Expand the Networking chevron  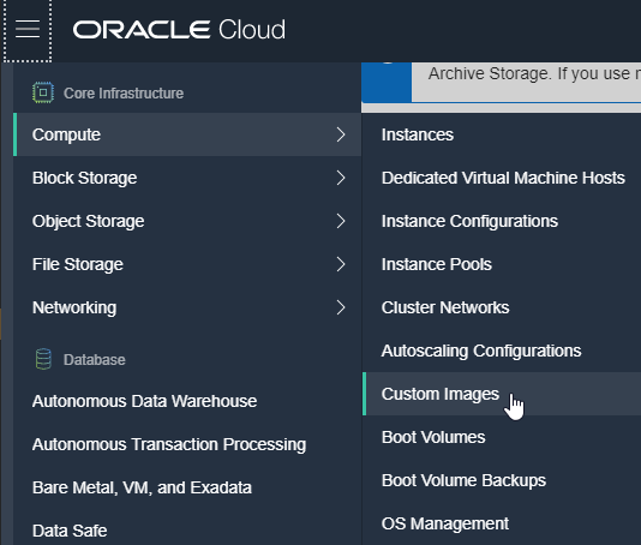coord(341,307)
